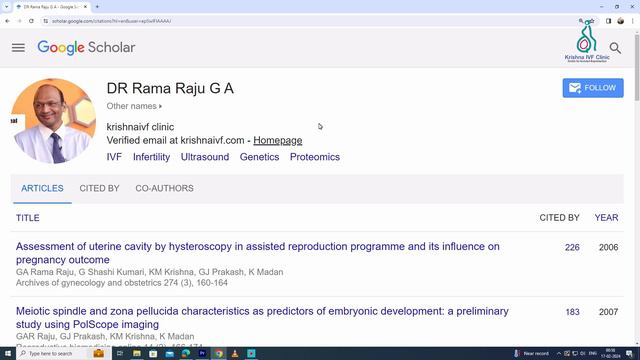640x360 pixels.
Task: Click the page vertical scrollbar
Action: coord(637,67)
